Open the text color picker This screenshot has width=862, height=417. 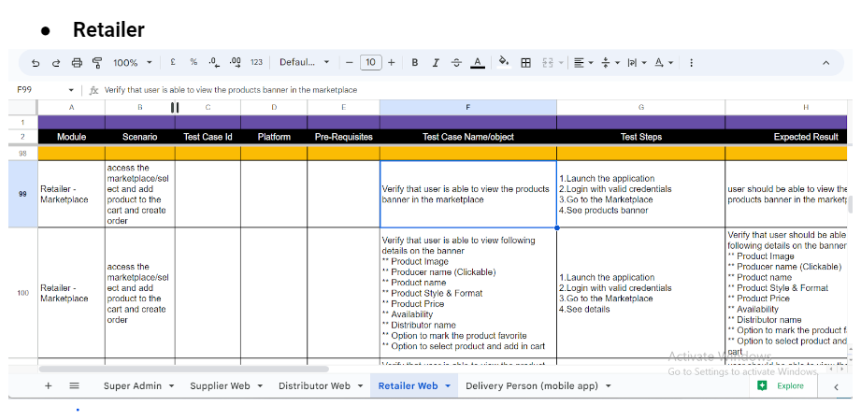coord(477,62)
